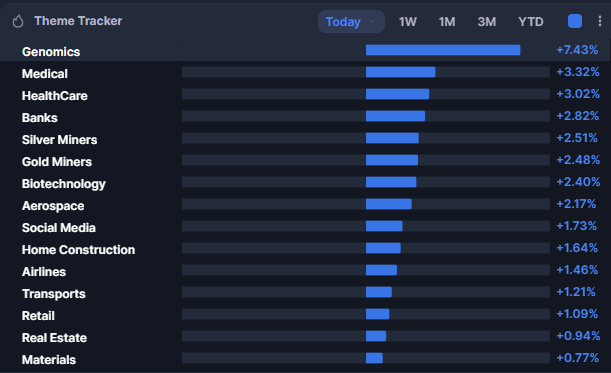Click the +0.94% Real Estate value
The height and width of the screenshot is (373, 611).
click(578, 336)
